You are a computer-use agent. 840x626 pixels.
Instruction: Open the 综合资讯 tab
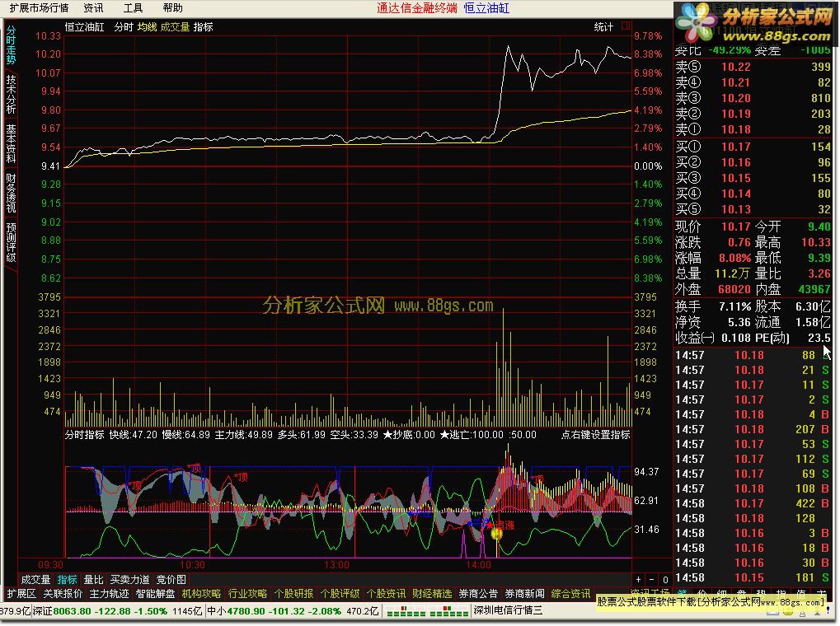(x=570, y=593)
